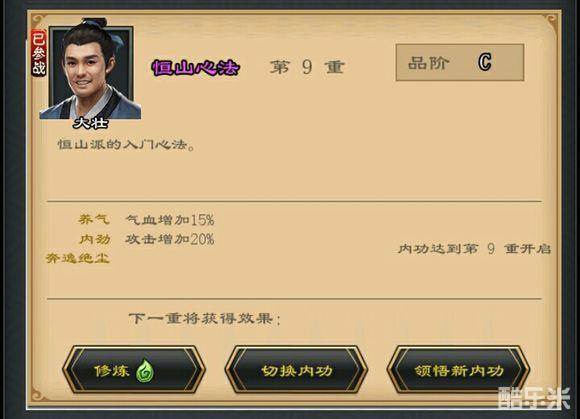Select the 奔逸绝尘 locked skill
Screen dimensions: 580x419
pos(77,258)
